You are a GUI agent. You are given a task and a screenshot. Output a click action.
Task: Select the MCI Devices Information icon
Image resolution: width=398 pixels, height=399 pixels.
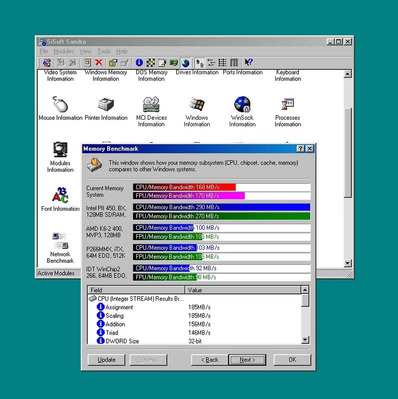[x=151, y=104]
